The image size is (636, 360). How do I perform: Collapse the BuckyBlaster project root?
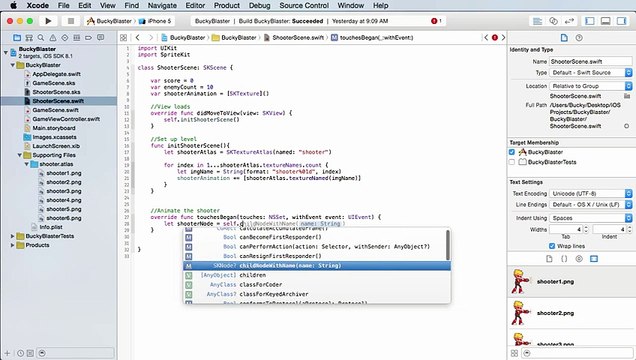pyautogui.click(x=6, y=52)
